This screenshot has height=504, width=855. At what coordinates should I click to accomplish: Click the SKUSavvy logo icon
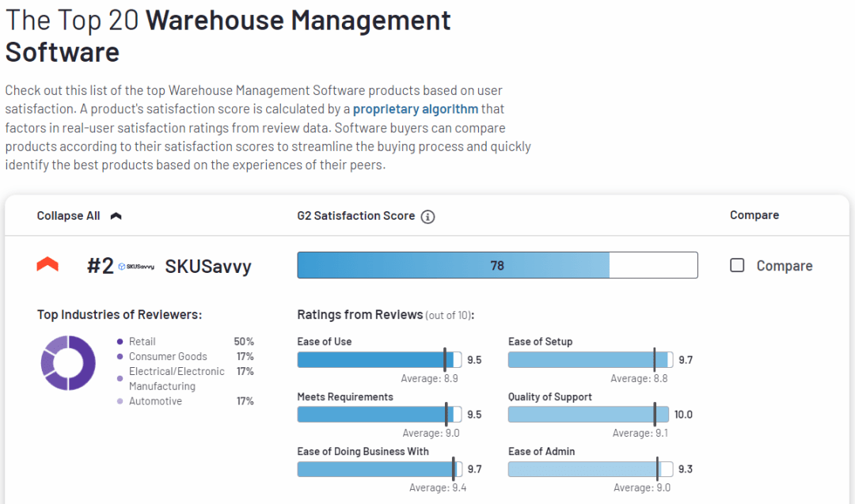pyautogui.click(x=136, y=267)
